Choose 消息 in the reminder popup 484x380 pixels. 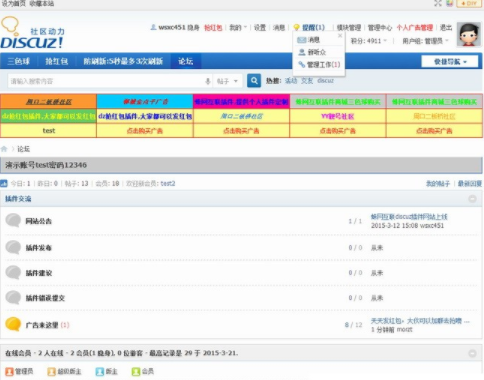(313, 40)
